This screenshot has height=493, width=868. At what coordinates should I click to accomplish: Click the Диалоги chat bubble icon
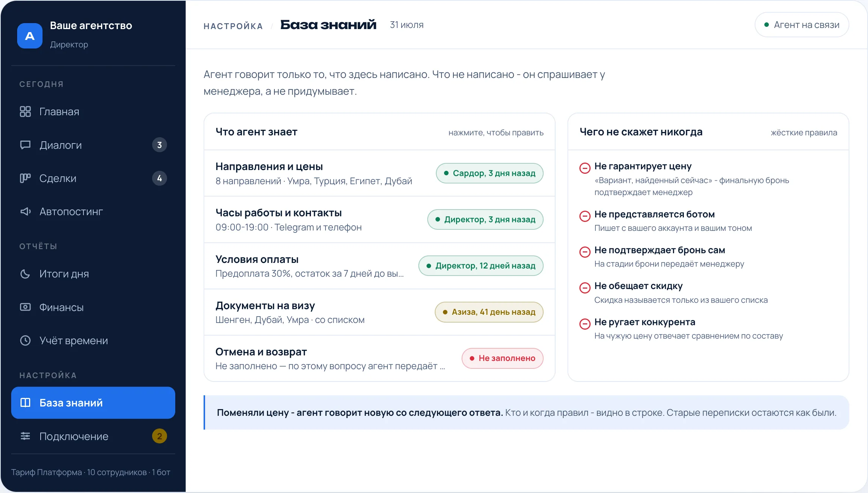pos(25,145)
